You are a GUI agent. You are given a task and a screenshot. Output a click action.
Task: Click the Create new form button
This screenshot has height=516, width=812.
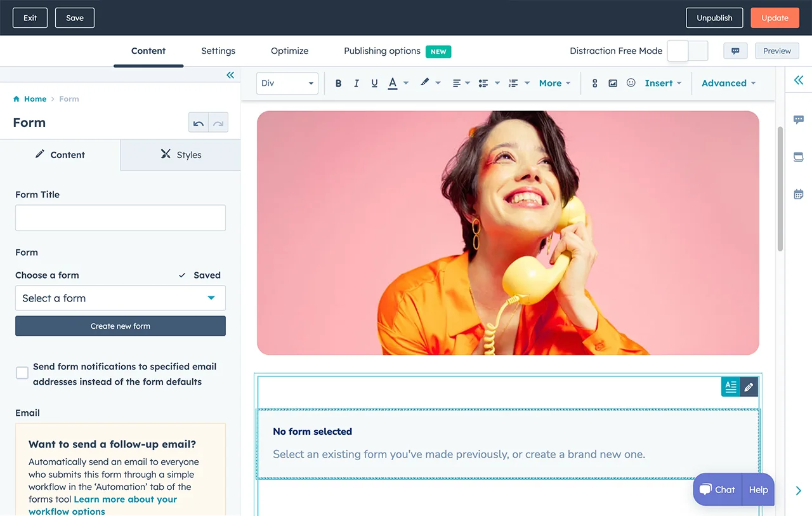click(x=120, y=326)
